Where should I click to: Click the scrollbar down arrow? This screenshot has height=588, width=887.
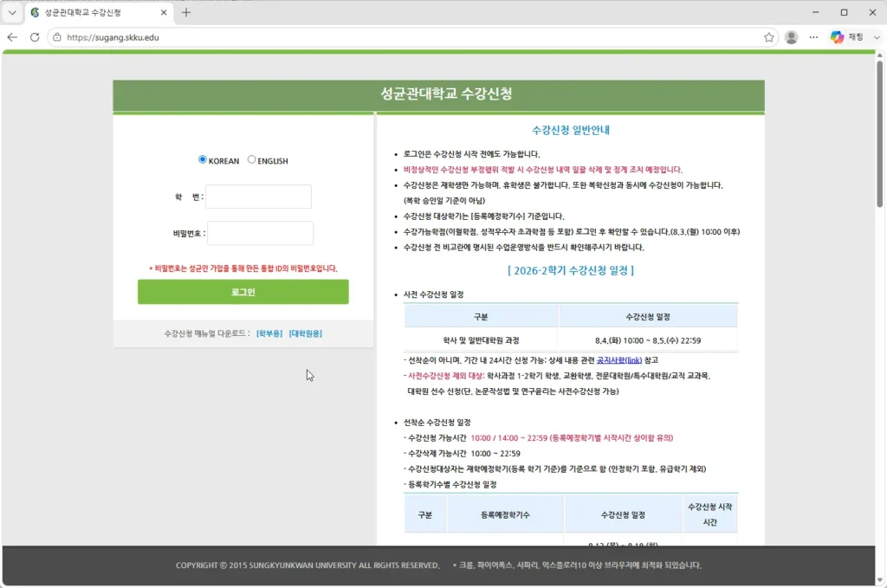[880, 580]
